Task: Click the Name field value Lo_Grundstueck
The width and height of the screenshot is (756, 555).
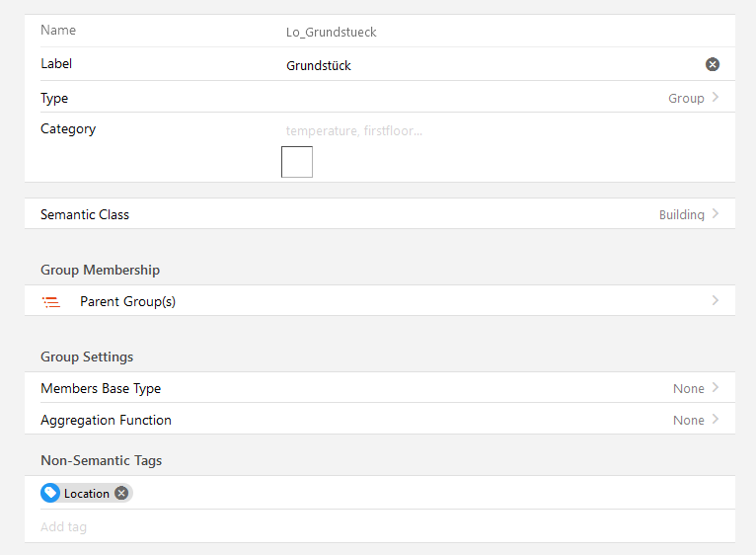Action: click(332, 32)
